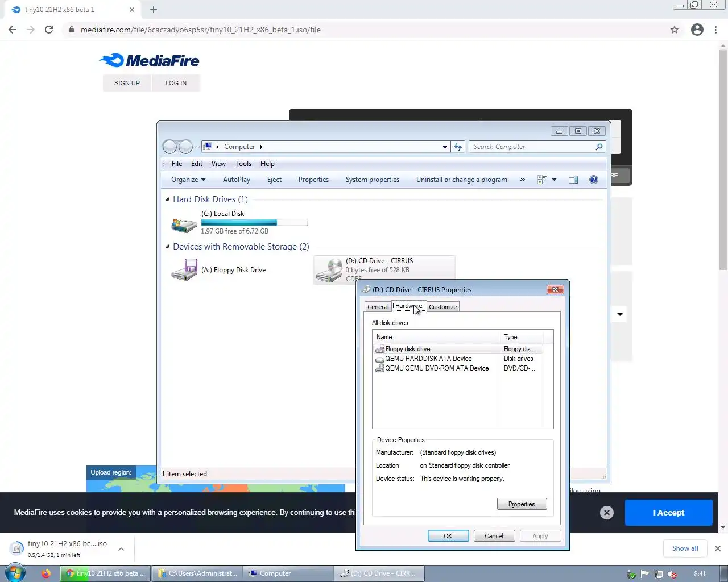Image resolution: width=728 pixels, height=582 pixels.
Task: Open the Chrome profile icon
Action: coord(697,30)
